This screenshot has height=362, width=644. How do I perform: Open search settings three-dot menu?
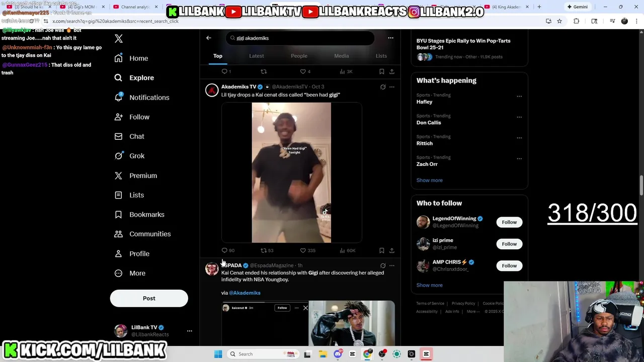[390, 38]
